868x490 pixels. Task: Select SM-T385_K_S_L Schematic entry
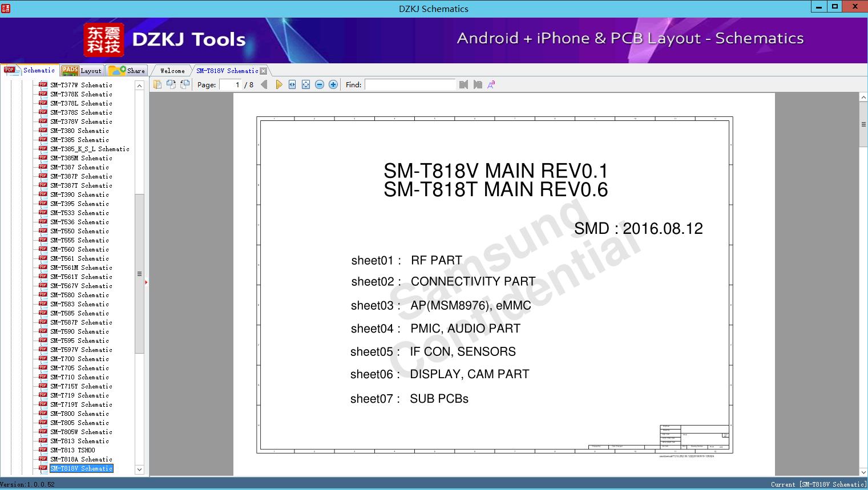click(90, 149)
